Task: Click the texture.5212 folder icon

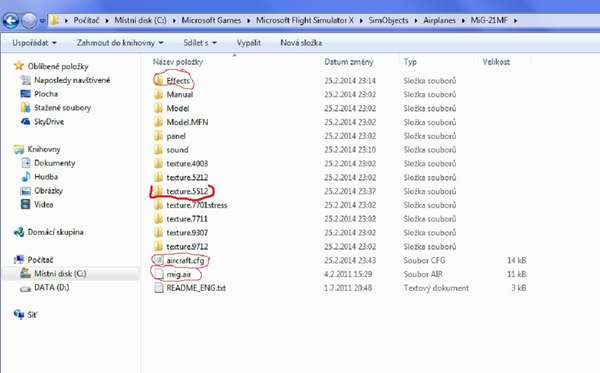Action: (158, 177)
